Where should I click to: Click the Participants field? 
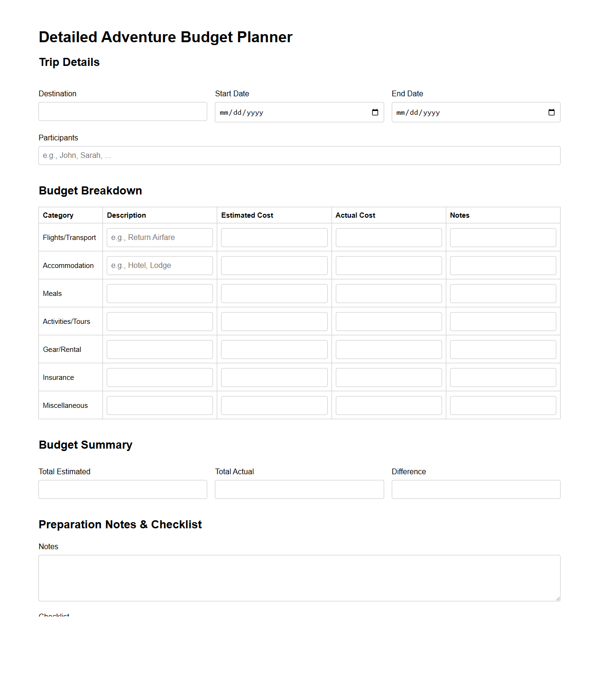299,155
